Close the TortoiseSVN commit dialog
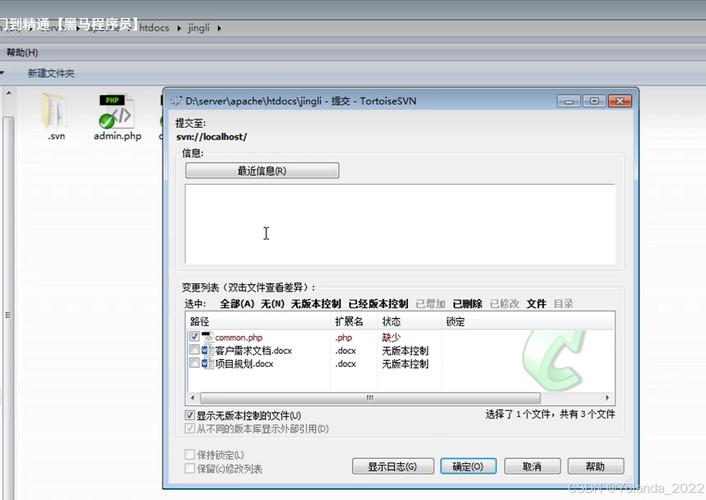706x500 pixels. (620, 101)
